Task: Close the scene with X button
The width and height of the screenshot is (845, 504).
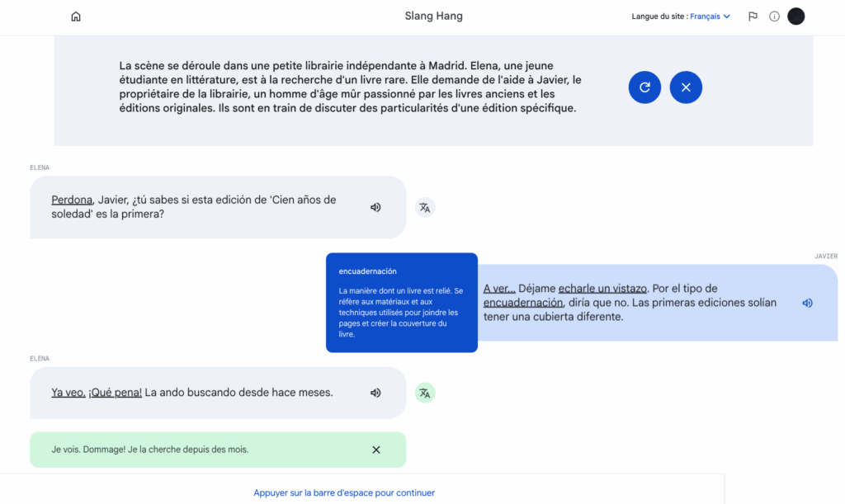Action: 686,87
